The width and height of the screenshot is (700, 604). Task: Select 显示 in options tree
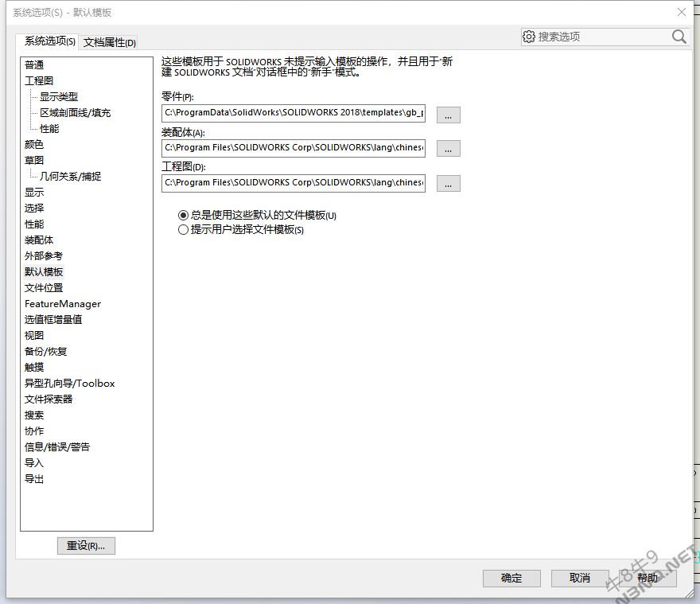click(34, 193)
